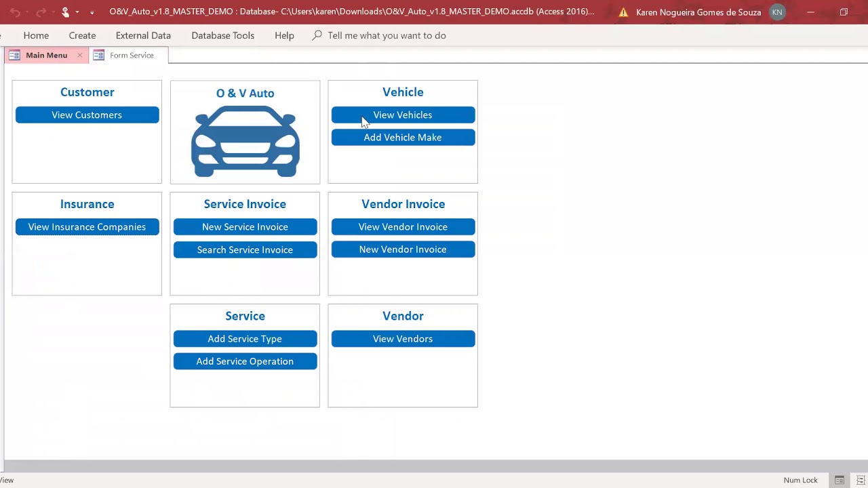Click the Add Vehicle Make button
868x488 pixels.
point(403,138)
